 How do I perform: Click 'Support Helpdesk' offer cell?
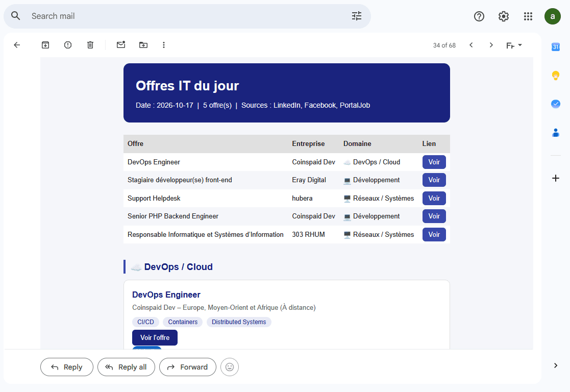click(154, 198)
